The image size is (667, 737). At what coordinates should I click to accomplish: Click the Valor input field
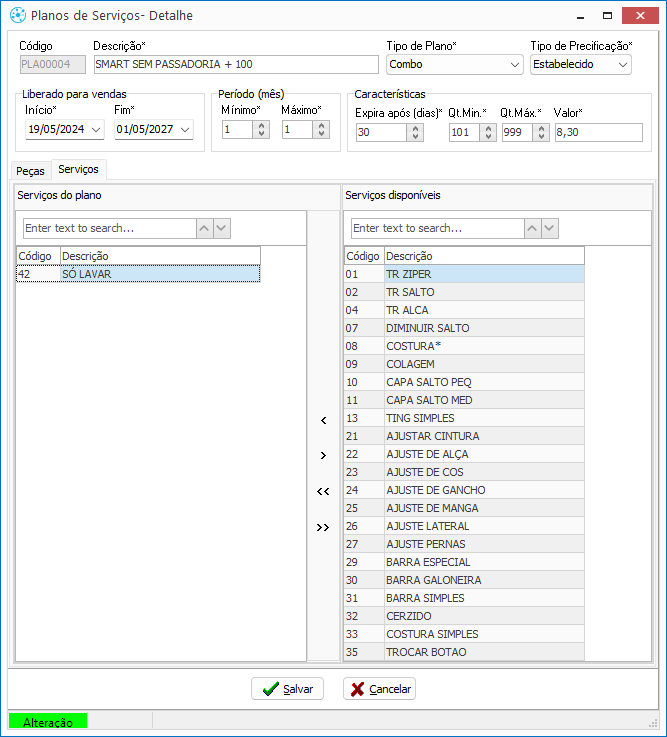(598, 133)
